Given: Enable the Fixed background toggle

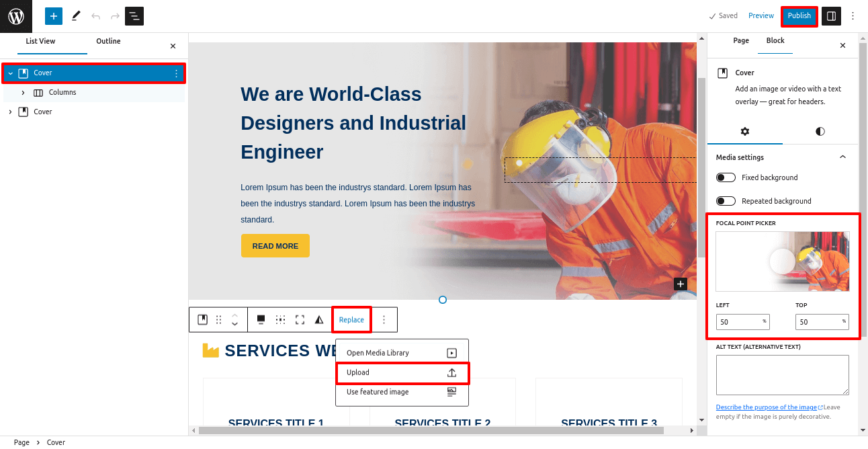Looking at the screenshot, I should coord(726,177).
